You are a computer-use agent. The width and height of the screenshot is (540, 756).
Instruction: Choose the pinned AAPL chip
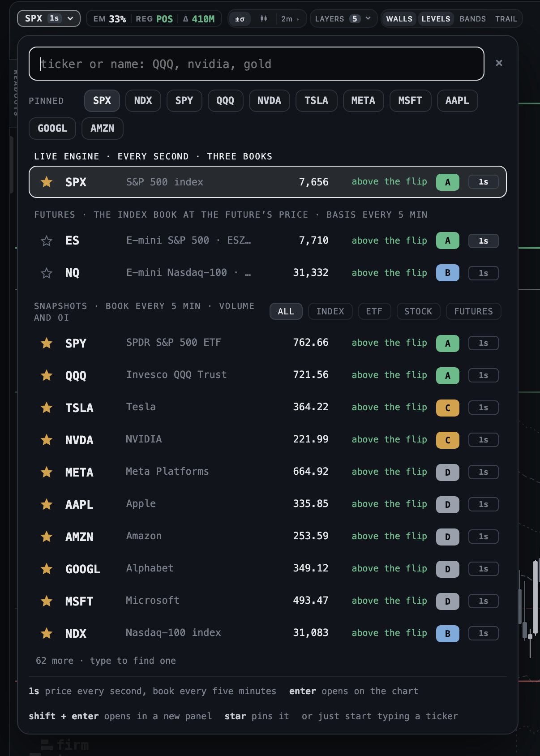pos(458,101)
